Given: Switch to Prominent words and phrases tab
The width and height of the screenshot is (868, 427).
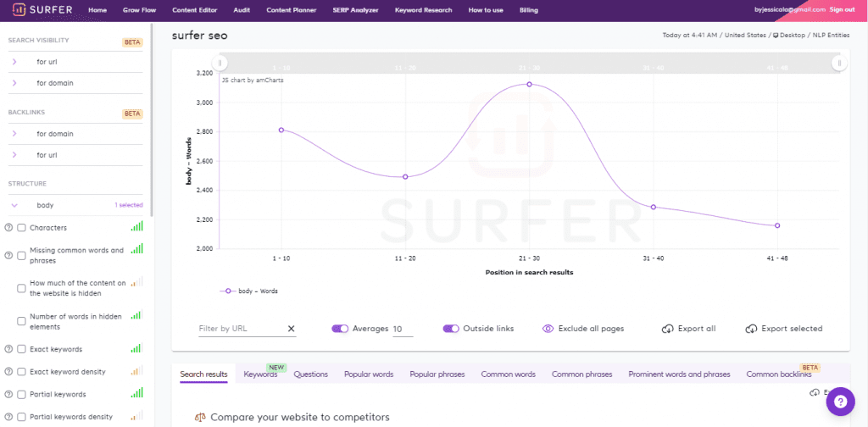Looking at the screenshot, I should tap(679, 374).
